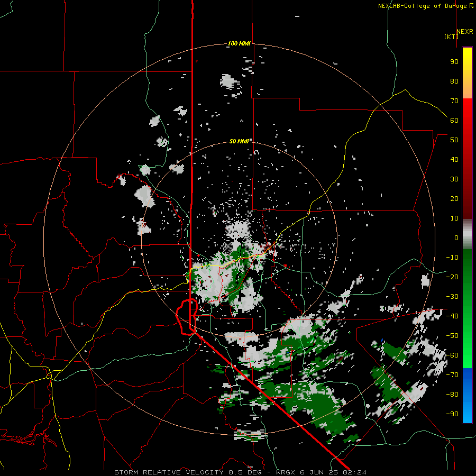Click the -20 scale value
The image size is (476, 476).
coord(452,277)
